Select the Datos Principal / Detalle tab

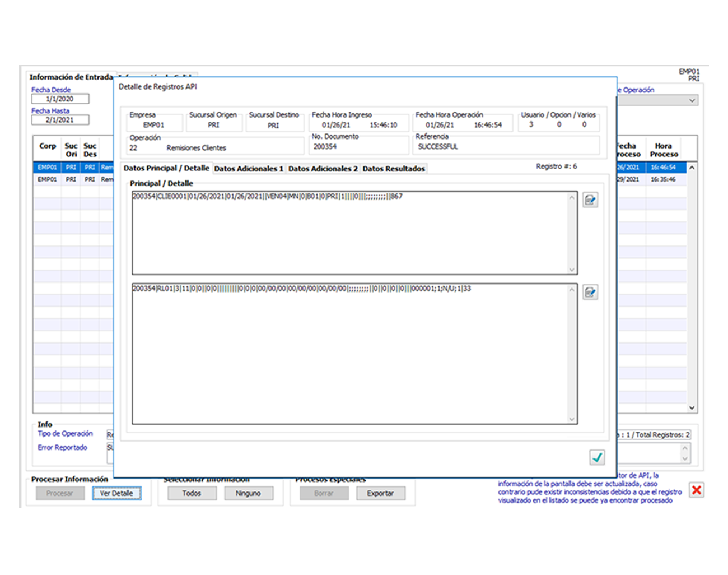pyautogui.click(x=166, y=168)
